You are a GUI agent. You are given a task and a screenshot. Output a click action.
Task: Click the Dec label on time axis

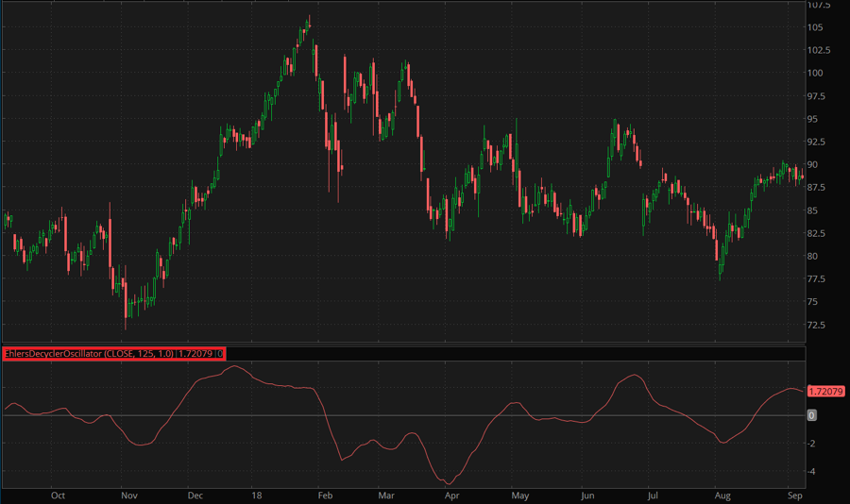click(x=195, y=494)
